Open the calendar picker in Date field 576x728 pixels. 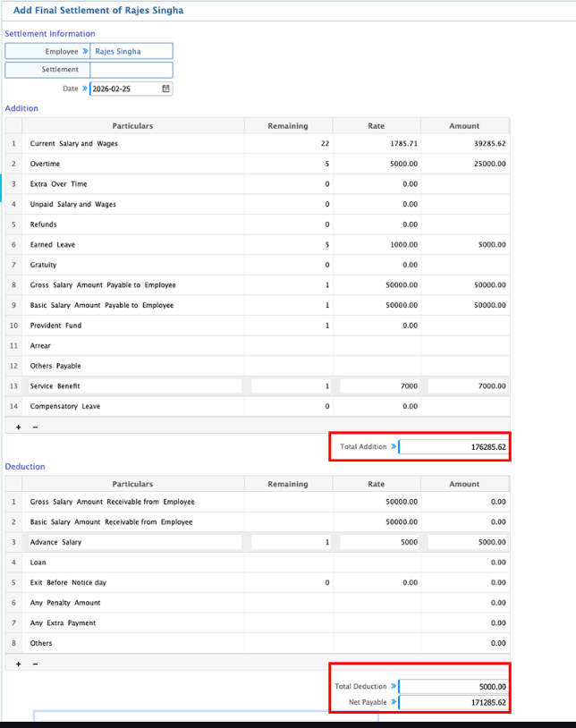coord(165,89)
